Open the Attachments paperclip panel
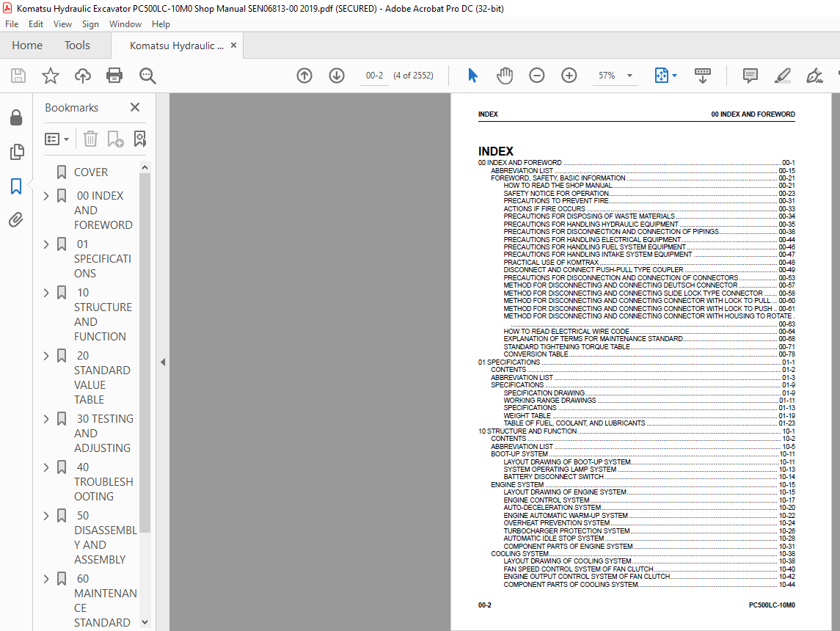This screenshot has width=840, height=631. 16,219
